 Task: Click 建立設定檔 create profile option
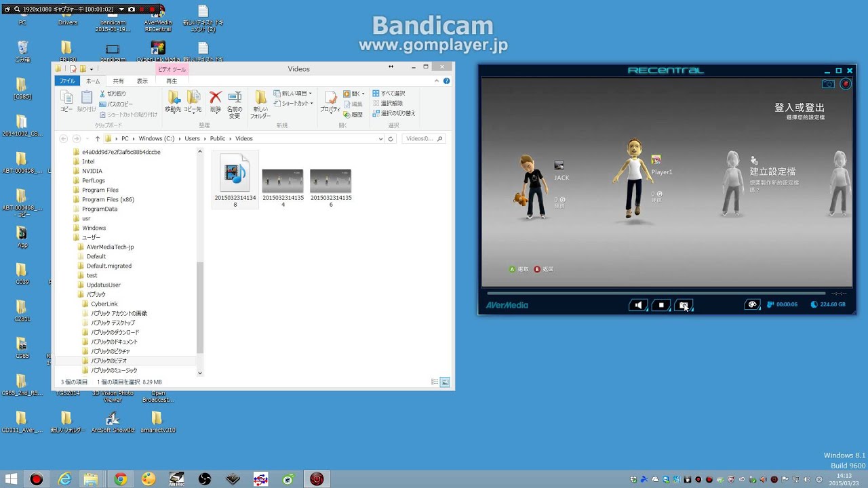(x=773, y=171)
